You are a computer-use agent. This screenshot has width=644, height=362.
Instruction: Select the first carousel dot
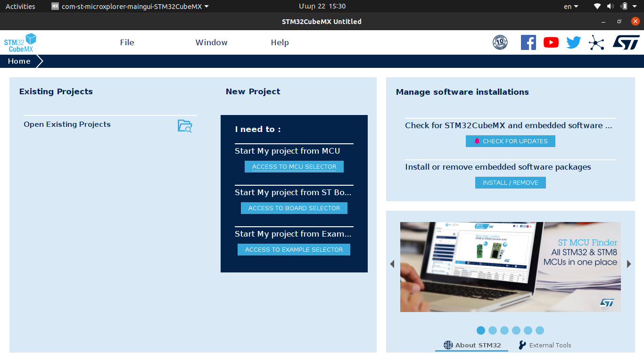(x=481, y=330)
